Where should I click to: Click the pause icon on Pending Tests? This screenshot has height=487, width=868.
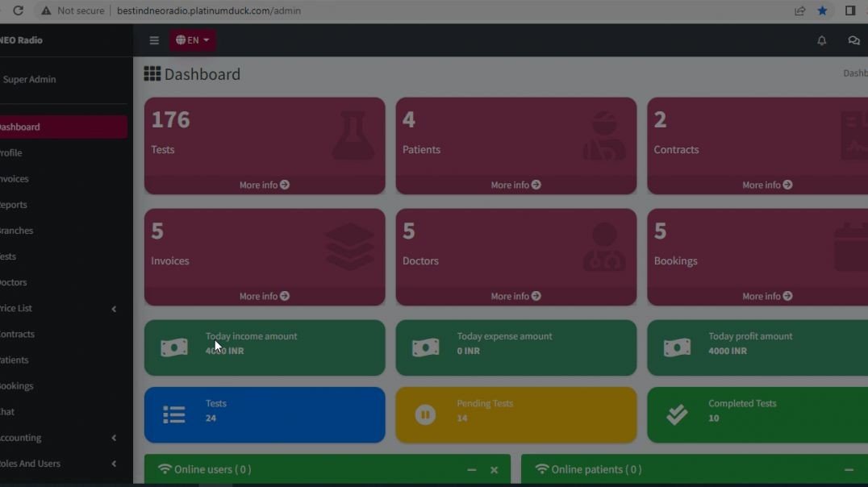point(426,414)
